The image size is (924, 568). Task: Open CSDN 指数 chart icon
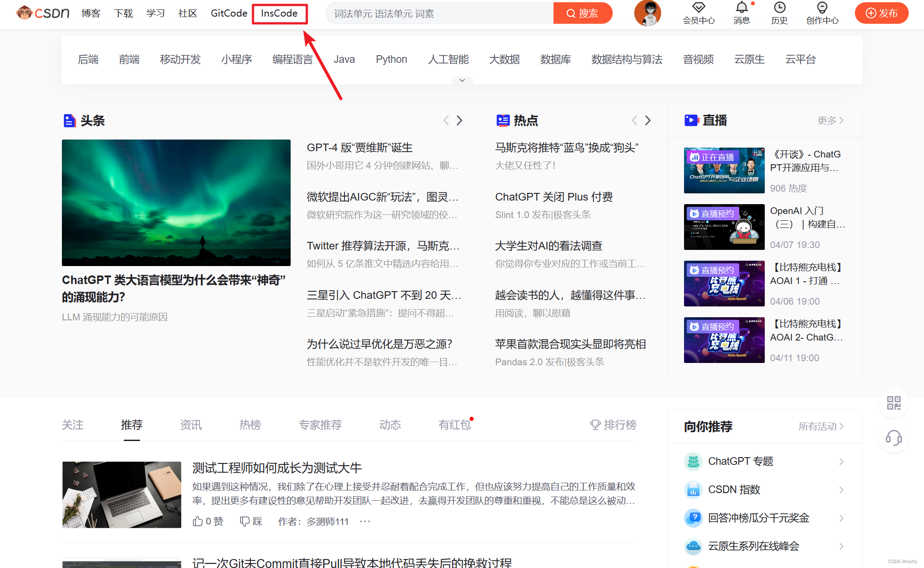point(693,490)
